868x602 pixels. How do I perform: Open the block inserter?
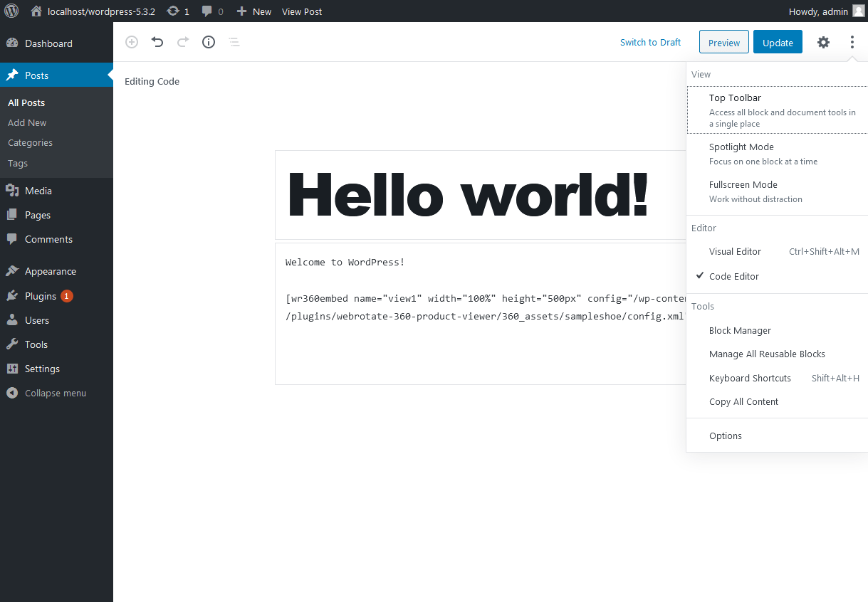click(131, 42)
